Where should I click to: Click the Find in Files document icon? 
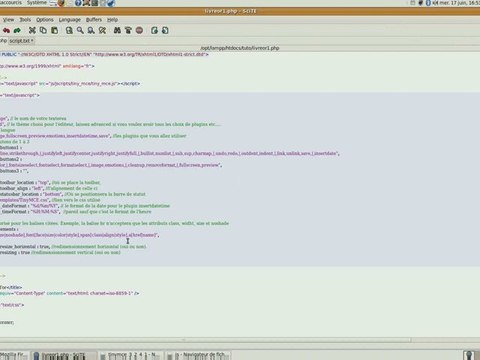coord(69,31)
